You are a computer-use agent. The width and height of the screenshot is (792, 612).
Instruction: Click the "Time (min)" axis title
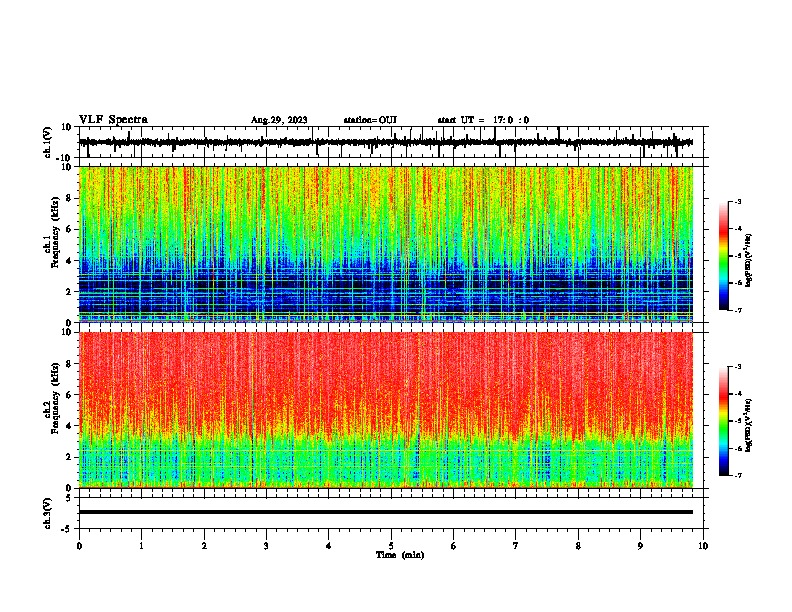(400, 555)
